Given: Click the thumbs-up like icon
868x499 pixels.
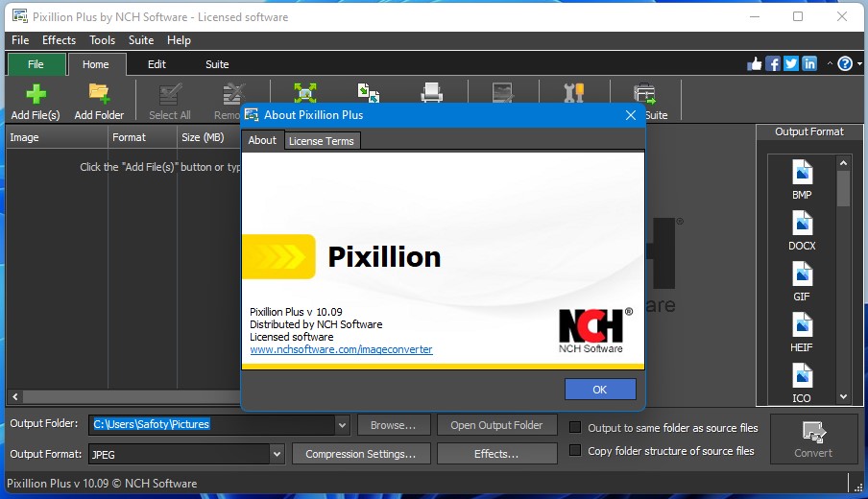Looking at the screenshot, I should 755,64.
